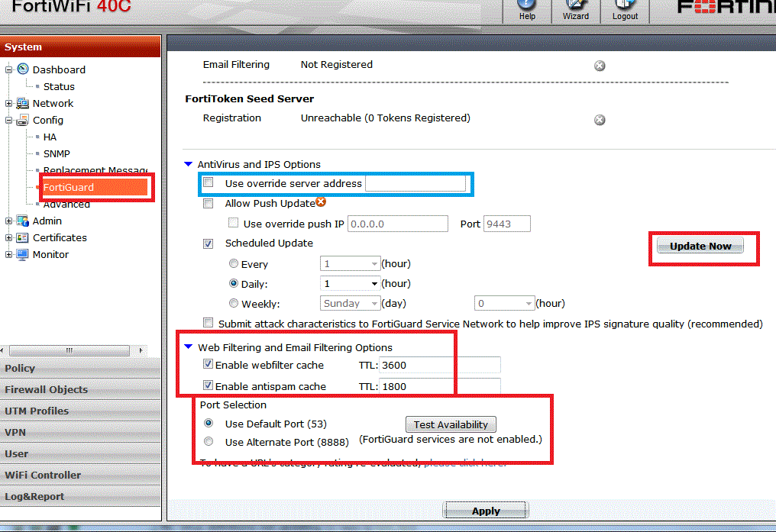Screen dimensions: 776x532
Task: Toggle Enable antispam cache checkbox
Action: tap(209, 385)
